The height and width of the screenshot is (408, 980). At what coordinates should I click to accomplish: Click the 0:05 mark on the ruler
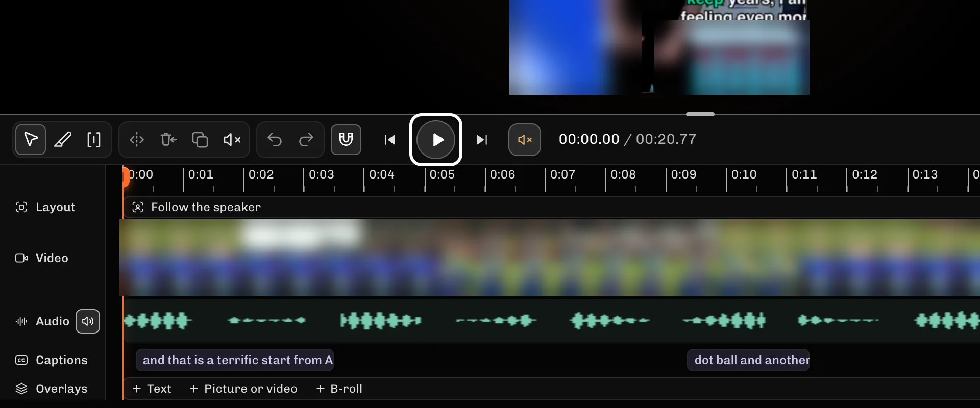pos(442,174)
